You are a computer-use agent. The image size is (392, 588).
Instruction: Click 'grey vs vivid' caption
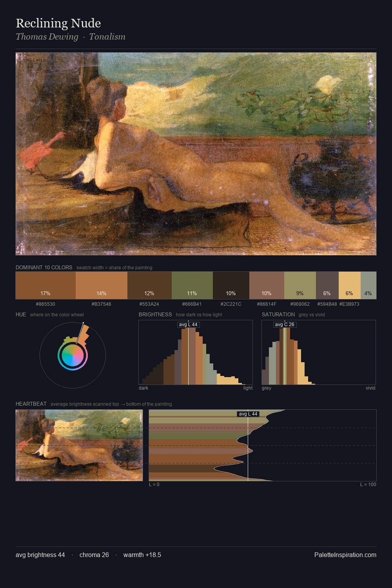[312, 315]
